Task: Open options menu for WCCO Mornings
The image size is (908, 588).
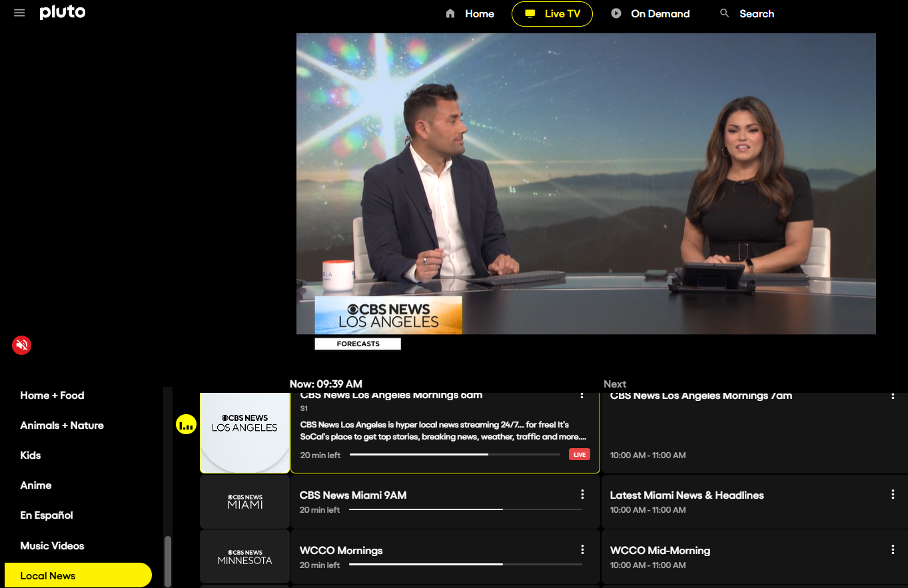Action: coord(582,549)
